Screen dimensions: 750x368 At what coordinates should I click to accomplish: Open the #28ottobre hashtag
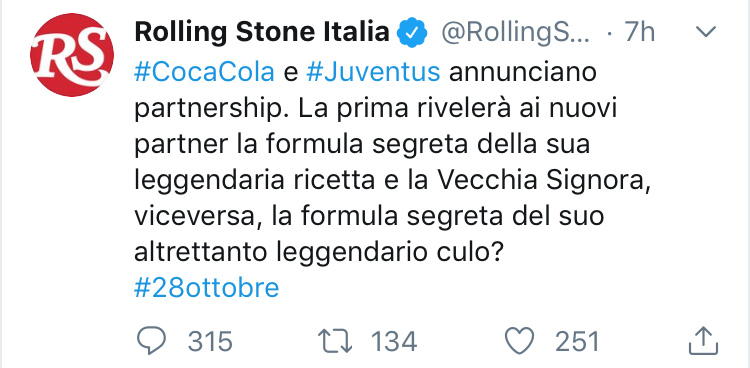point(207,289)
